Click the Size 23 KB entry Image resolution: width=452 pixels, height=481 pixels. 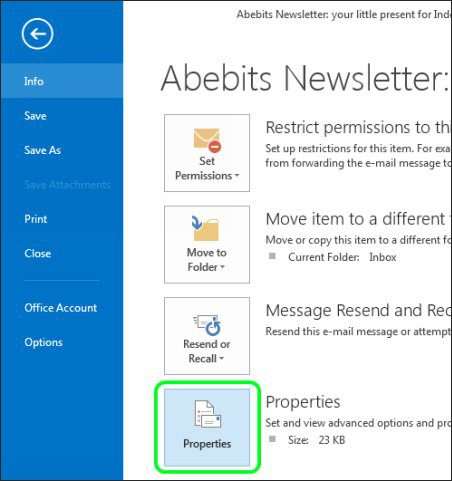(316, 440)
